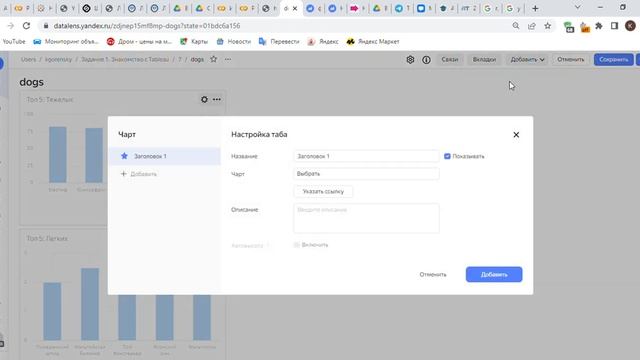The height and width of the screenshot is (360, 640).
Task: Reload the browser page
Action: (x=27, y=26)
